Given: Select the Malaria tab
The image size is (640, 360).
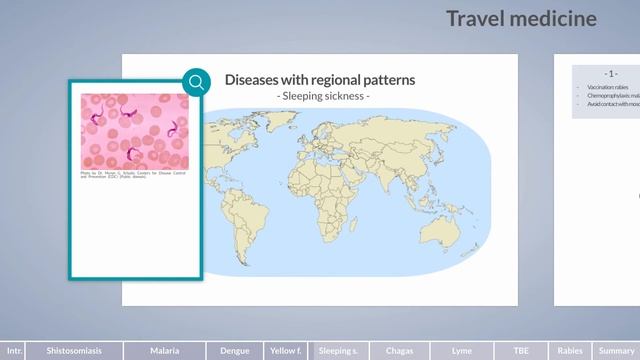Looking at the screenshot, I should click(x=164, y=351).
